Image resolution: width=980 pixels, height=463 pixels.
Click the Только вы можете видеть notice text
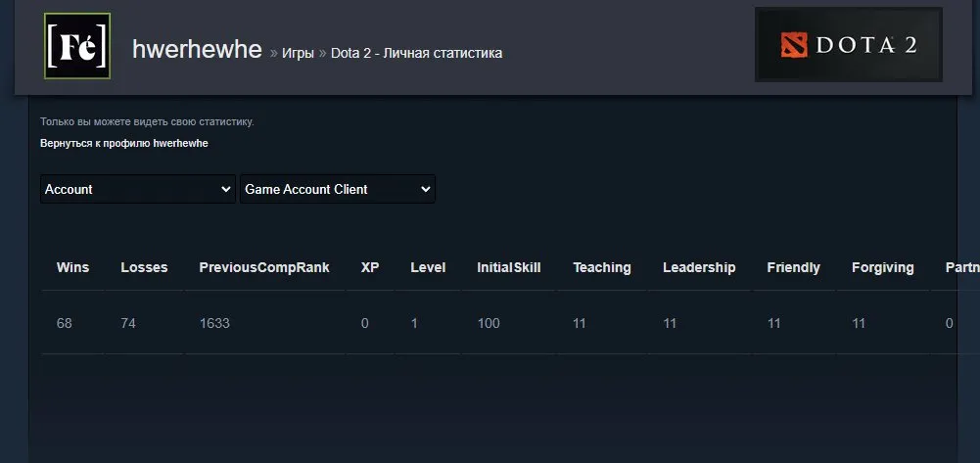[x=147, y=121]
